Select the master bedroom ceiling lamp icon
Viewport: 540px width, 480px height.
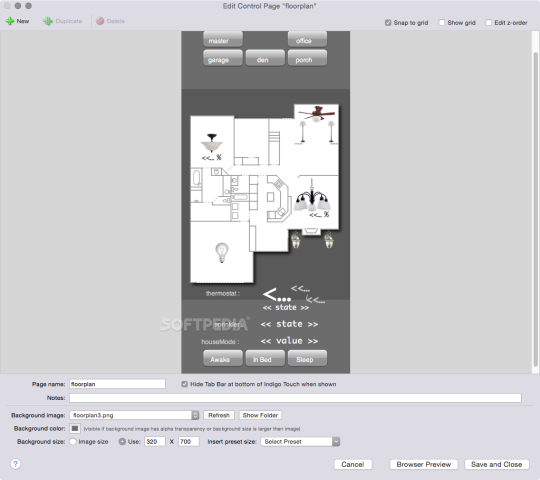[211, 143]
